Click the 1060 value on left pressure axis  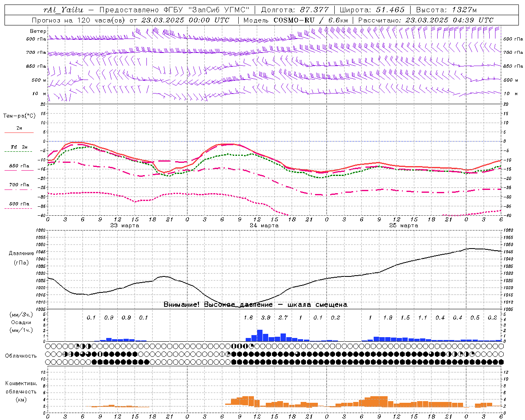[x=40, y=231]
